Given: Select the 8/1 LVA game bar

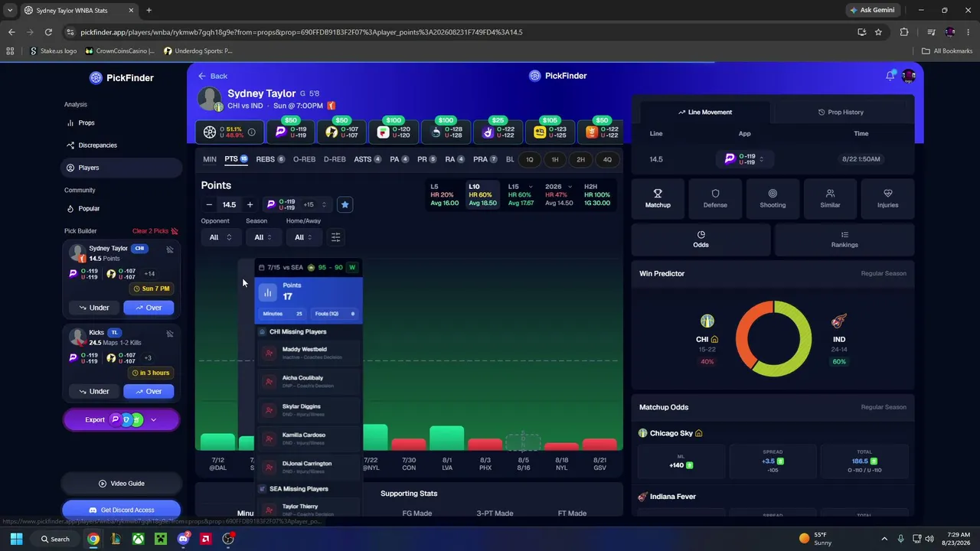Looking at the screenshot, I should click(447, 438).
